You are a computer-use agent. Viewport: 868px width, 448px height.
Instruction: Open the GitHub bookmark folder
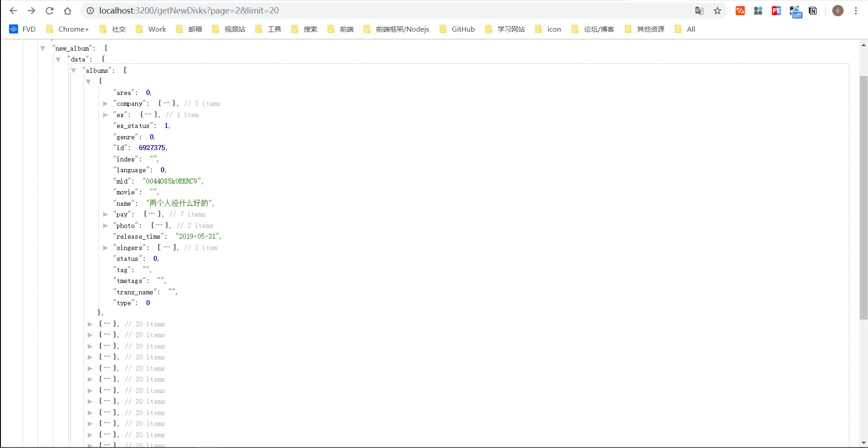click(x=457, y=29)
